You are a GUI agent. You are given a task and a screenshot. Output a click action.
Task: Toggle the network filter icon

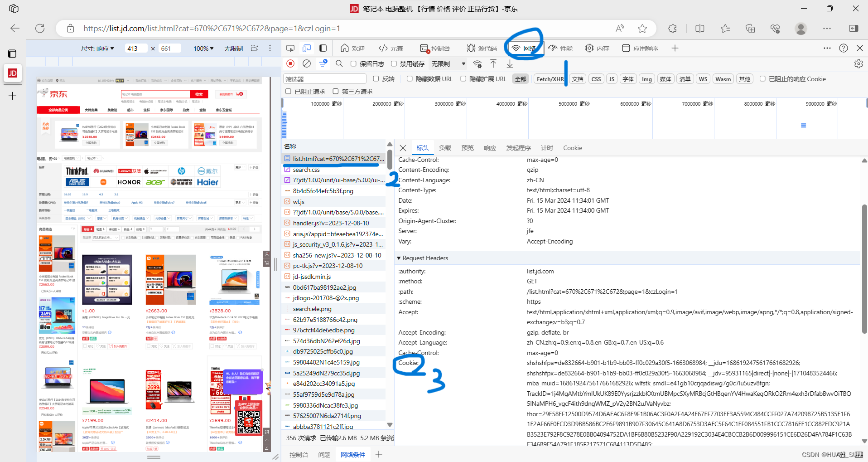pos(323,63)
